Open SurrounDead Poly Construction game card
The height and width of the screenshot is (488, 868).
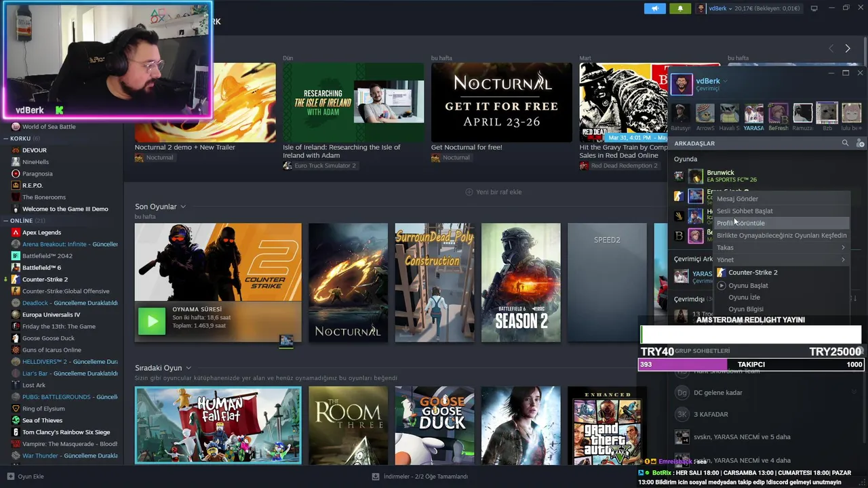[435, 283]
